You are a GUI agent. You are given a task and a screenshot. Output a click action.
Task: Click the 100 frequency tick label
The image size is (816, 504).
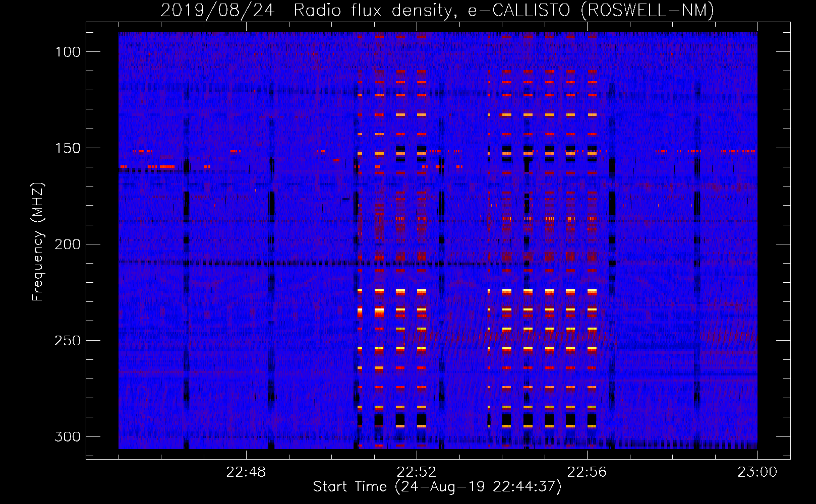68,52
